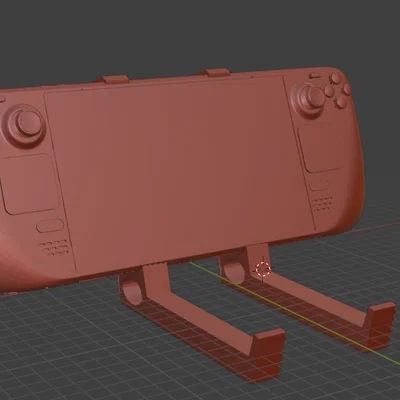Viewport: 400px width, 400px height.
Task: Select the Steam Deck model by its screen
Action: [x=179, y=173]
